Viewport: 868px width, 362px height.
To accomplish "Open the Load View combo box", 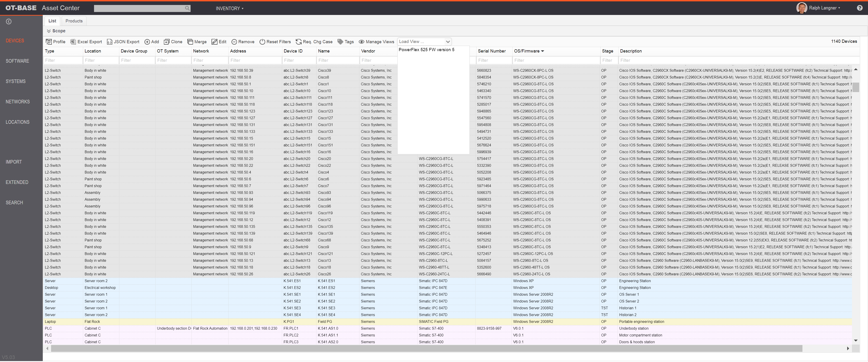I will [x=425, y=42].
